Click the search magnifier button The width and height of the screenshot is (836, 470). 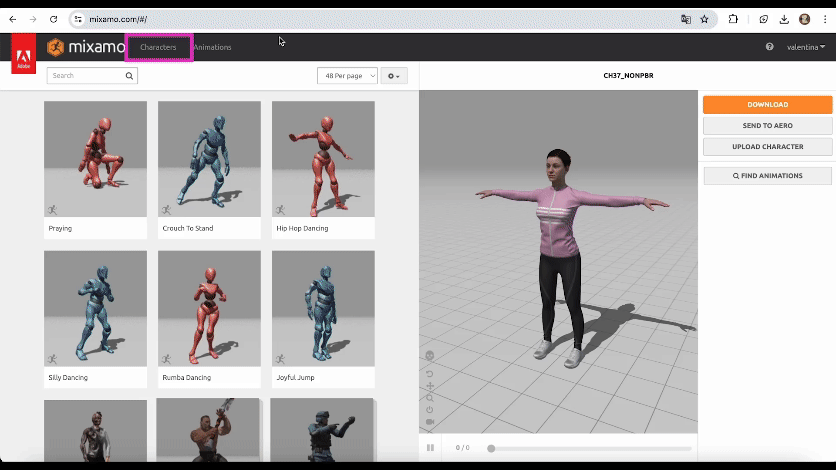pyautogui.click(x=130, y=76)
